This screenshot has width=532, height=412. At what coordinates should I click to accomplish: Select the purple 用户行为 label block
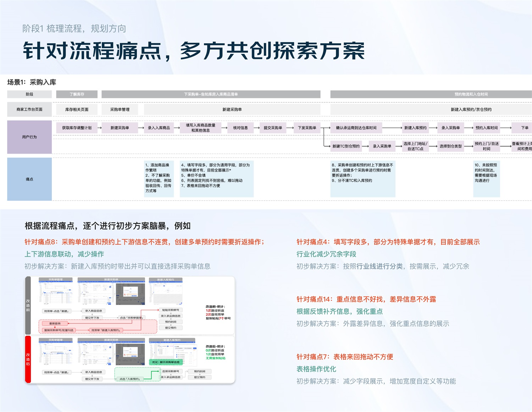29,137
